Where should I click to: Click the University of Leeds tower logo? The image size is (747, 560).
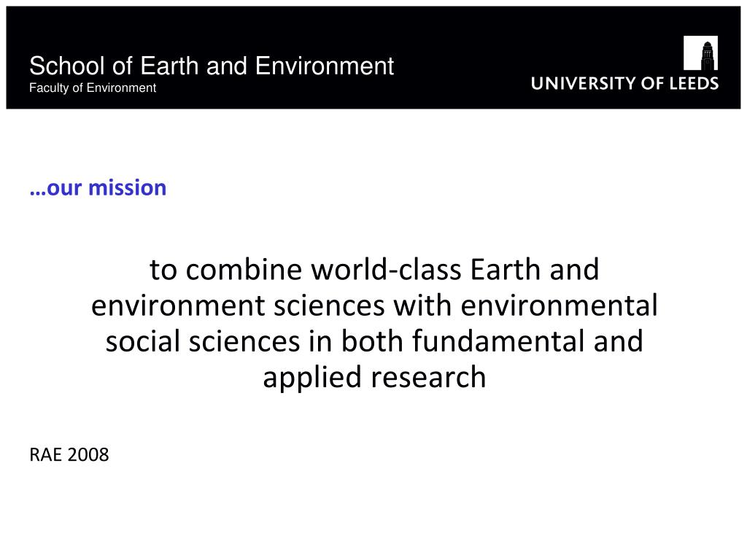coord(700,52)
